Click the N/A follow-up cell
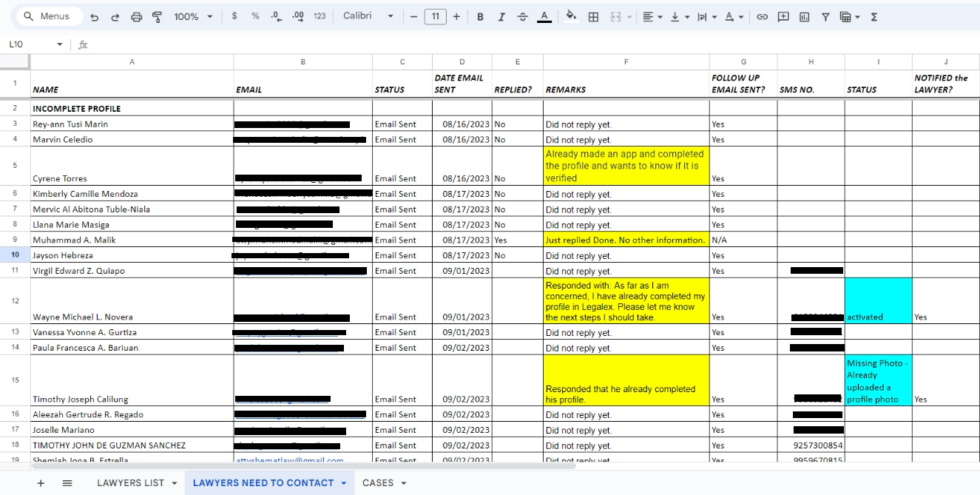980x495 pixels. pos(743,240)
